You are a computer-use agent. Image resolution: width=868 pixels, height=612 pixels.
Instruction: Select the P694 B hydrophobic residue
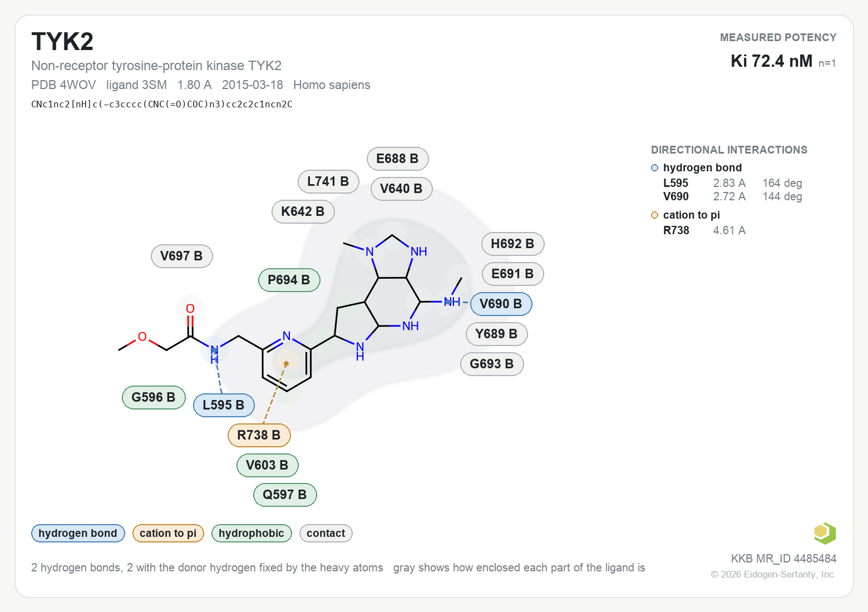coord(289,280)
